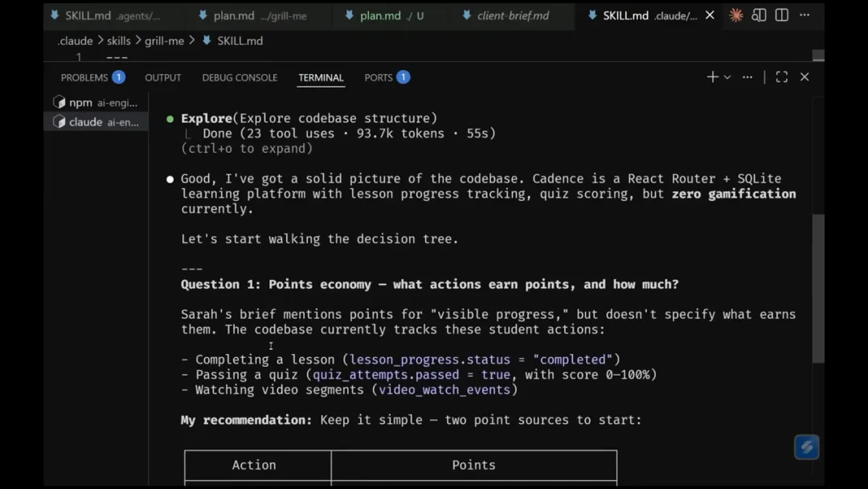Select the Terminal panel tab
This screenshot has width=868, height=489.
321,77
